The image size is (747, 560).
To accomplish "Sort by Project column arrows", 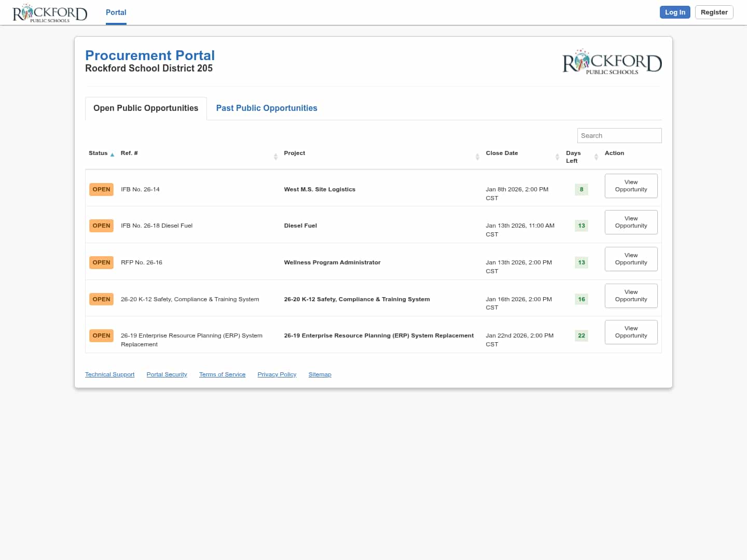I will pyautogui.click(x=477, y=157).
